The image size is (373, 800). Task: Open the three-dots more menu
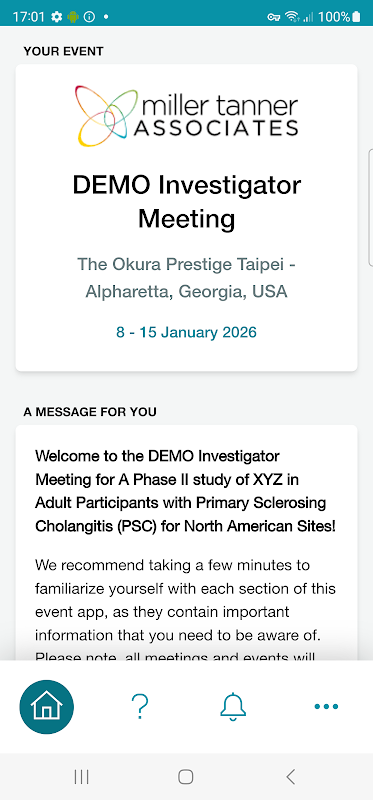pos(326,707)
